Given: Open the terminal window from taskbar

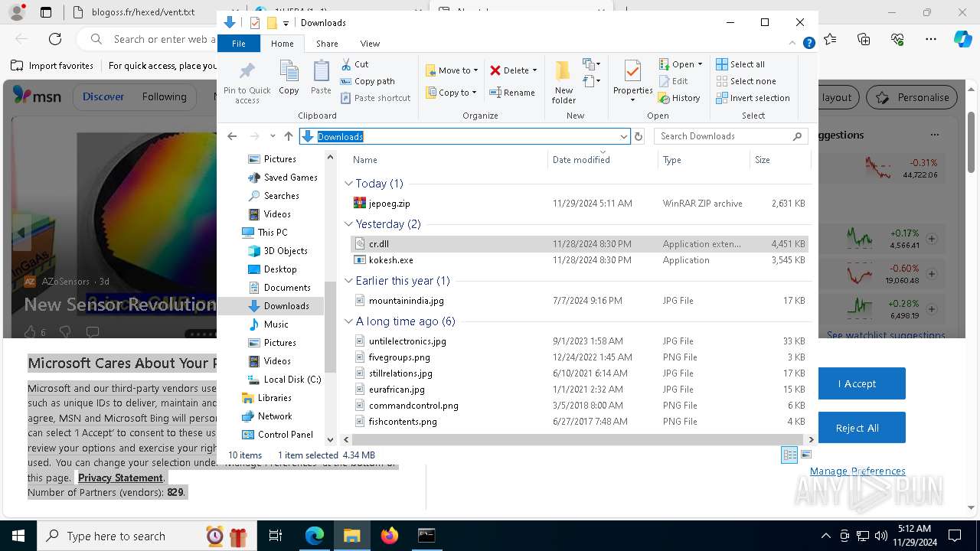Looking at the screenshot, I should coord(426,536).
